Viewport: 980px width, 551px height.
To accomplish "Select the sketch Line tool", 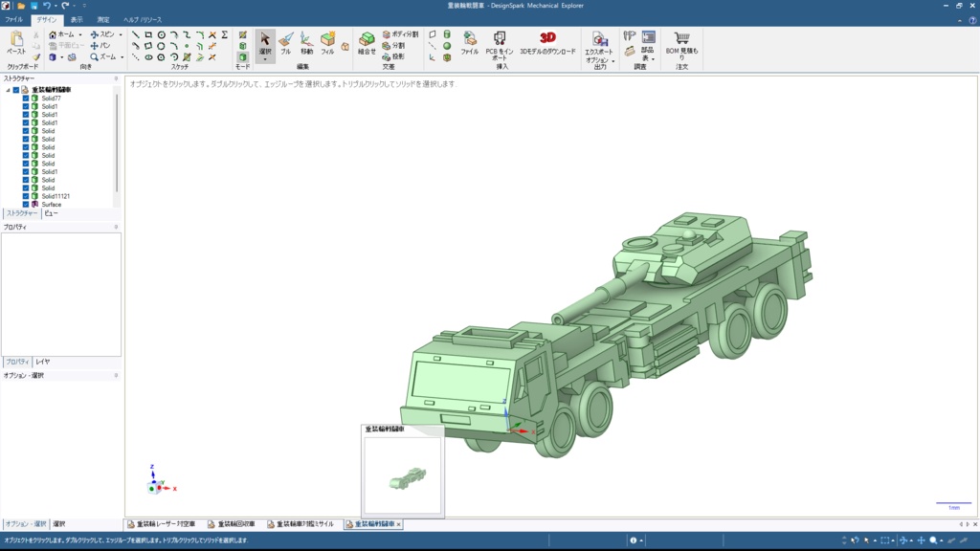I will pyautogui.click(x=135, y=35).
